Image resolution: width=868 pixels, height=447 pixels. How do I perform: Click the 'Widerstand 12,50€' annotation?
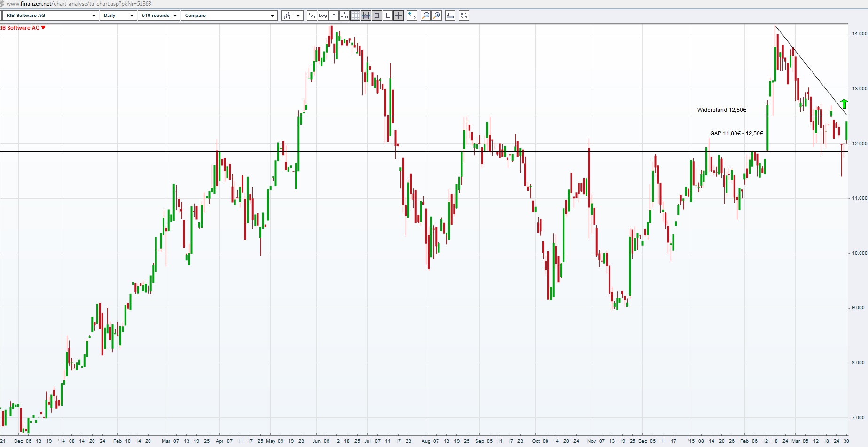(722, 110)
